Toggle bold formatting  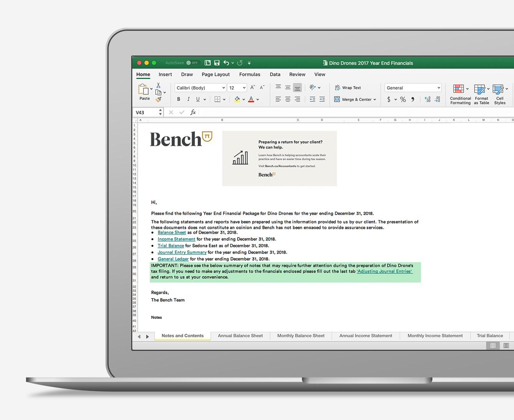178,99
